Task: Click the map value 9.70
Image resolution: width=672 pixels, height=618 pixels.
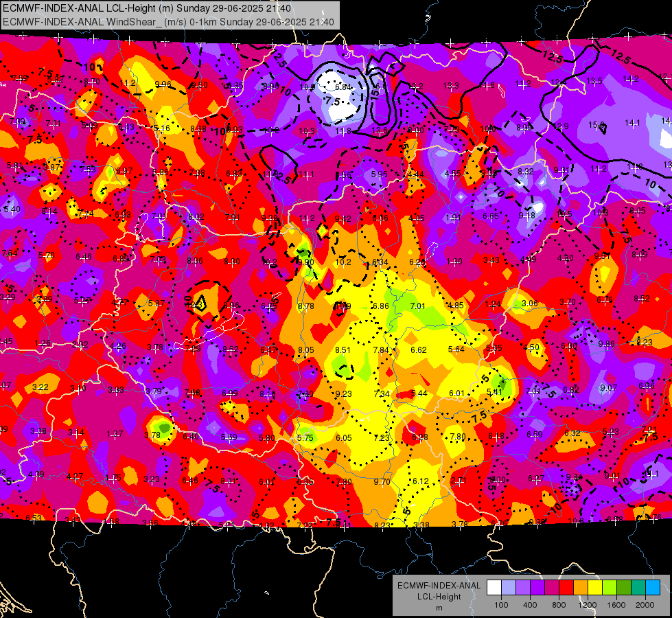Action: click(382, 481)
